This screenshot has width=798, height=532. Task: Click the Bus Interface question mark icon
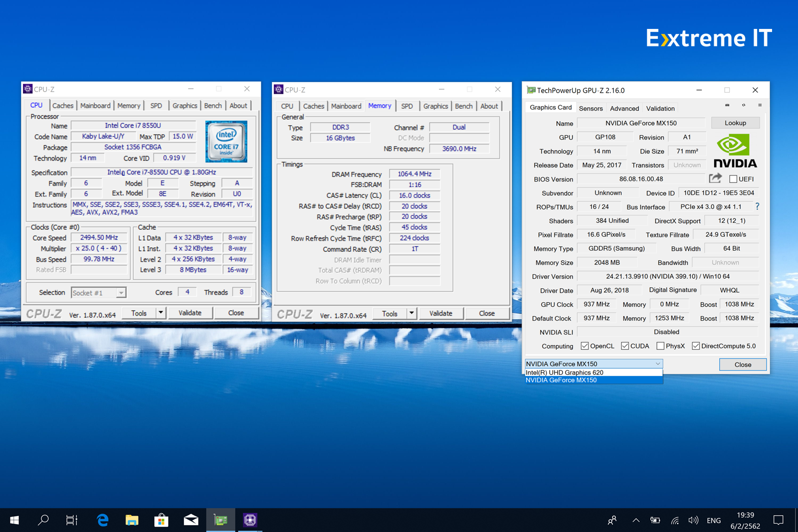(x=757, y=206)
